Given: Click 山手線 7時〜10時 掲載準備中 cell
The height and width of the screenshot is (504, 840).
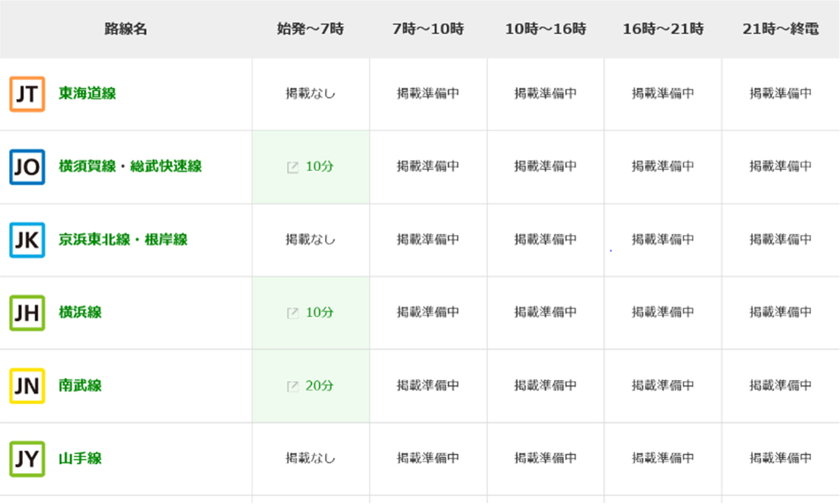Looking at the screenshot, I should 428,458.
